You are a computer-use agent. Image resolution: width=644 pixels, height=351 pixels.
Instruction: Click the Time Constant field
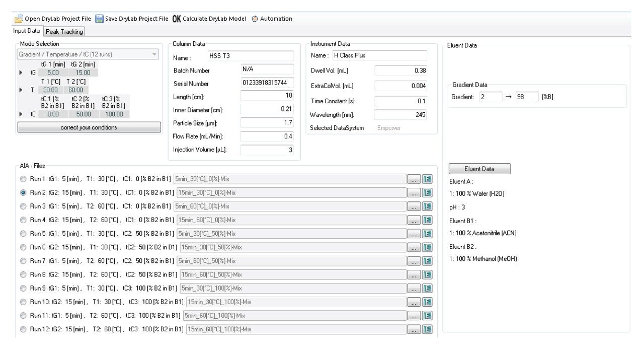click(400, 101)
